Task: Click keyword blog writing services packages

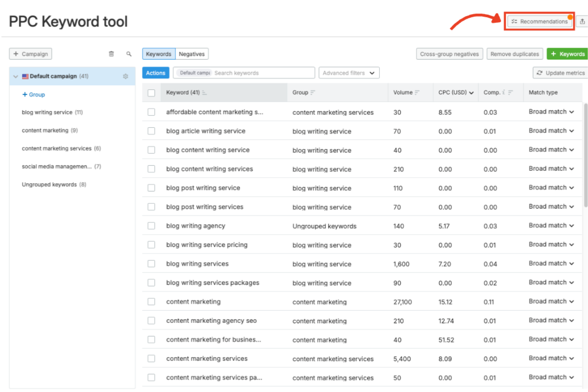Action: 213,283
